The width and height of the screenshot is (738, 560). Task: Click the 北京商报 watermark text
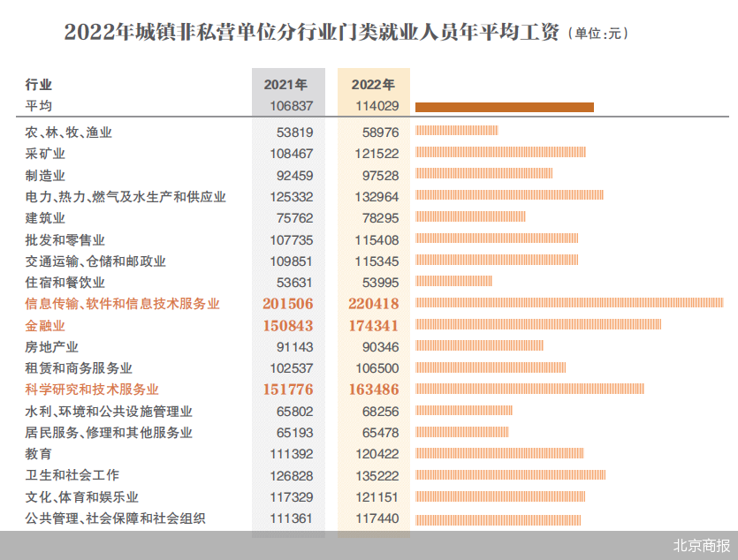pyautogui.click(x=702, y=545)
